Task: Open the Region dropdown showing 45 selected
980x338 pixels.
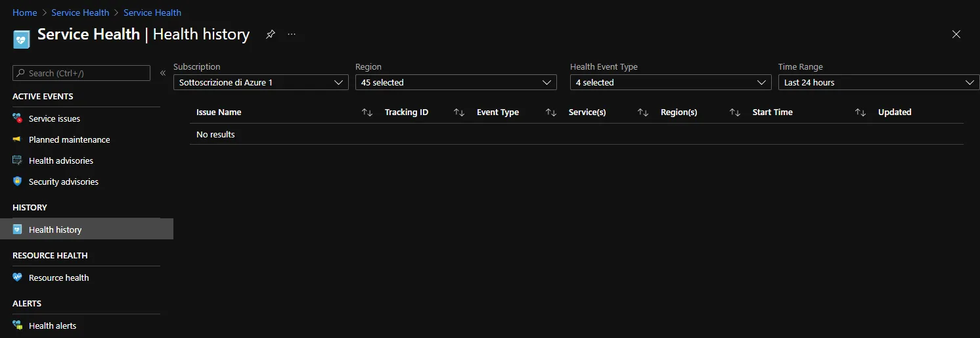Action: pyautogui.click(x=456, y=82)
